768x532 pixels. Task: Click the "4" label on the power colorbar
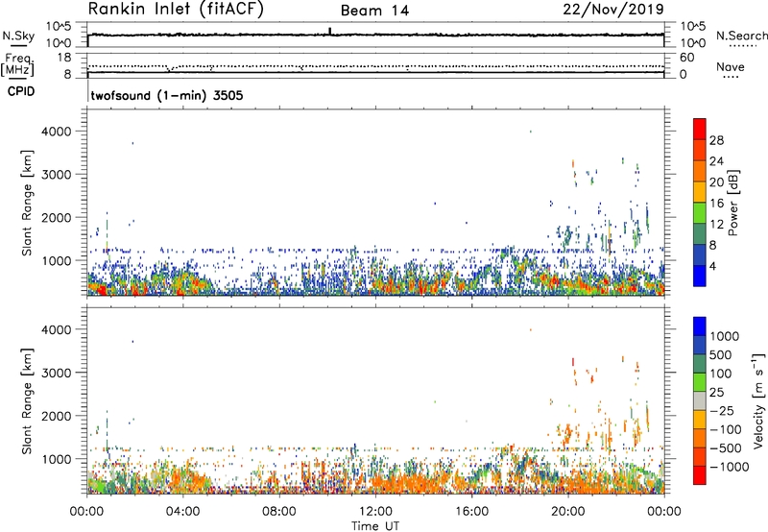(x=712, y=266)
